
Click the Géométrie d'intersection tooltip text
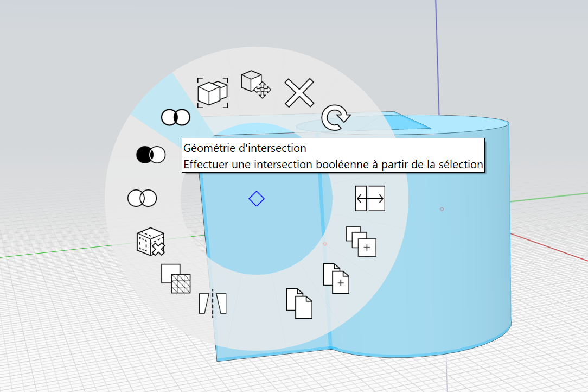pos(245,148)
